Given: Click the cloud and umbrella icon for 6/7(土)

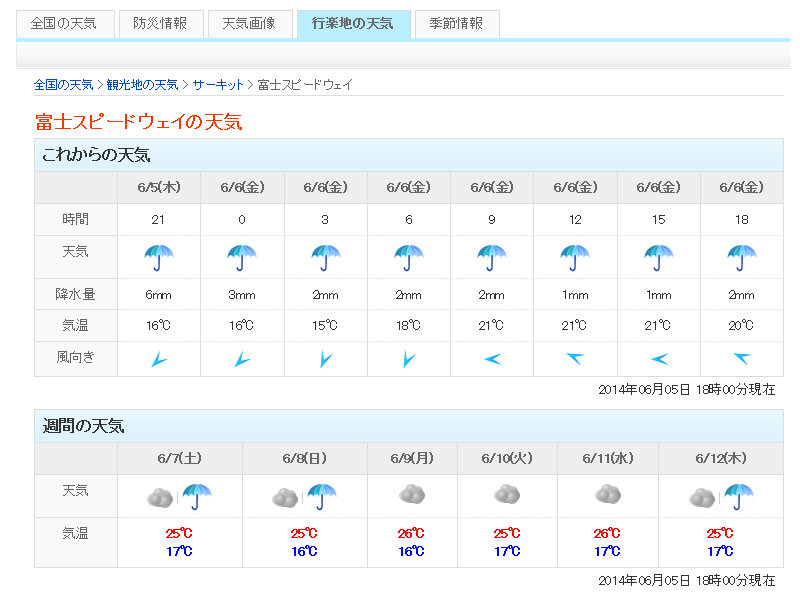Looking at the screenshot, I should [x=180, y=496].
